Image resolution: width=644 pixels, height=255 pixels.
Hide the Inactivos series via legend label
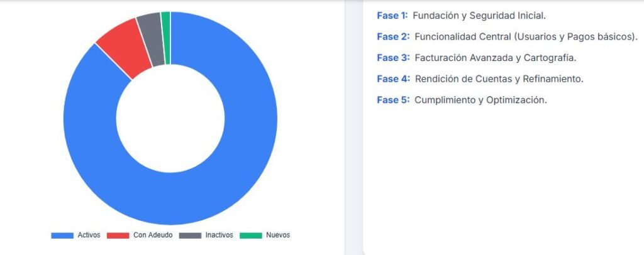(219, 236)
